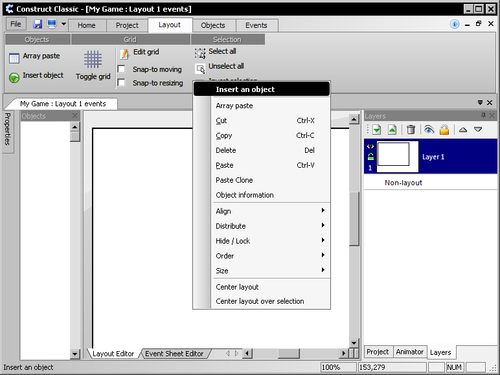
Task: Click Objects panel scrollbar down arrow
Action: coord(75,354)
